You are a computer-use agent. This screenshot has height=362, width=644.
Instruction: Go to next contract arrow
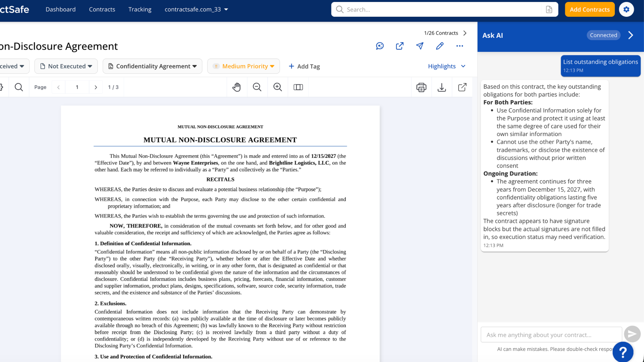click(465, 33)
